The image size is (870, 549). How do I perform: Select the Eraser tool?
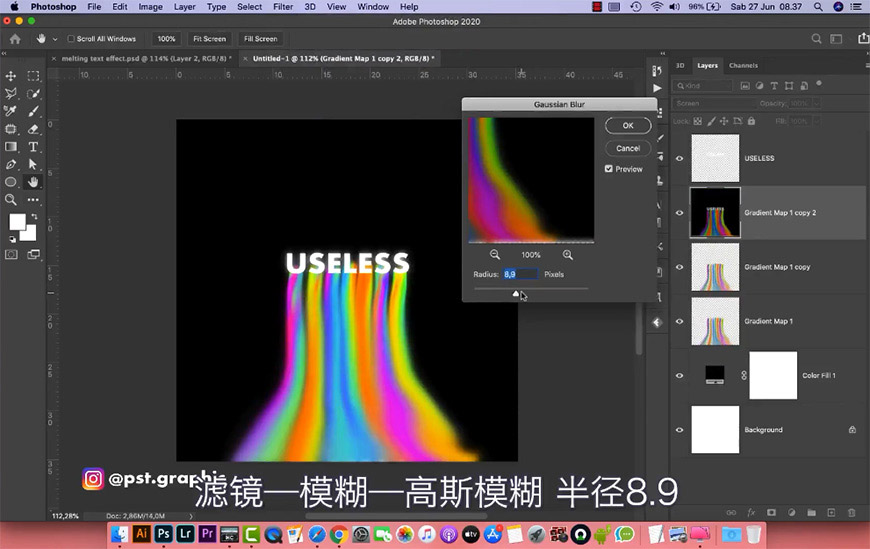[x=33, y=129]
